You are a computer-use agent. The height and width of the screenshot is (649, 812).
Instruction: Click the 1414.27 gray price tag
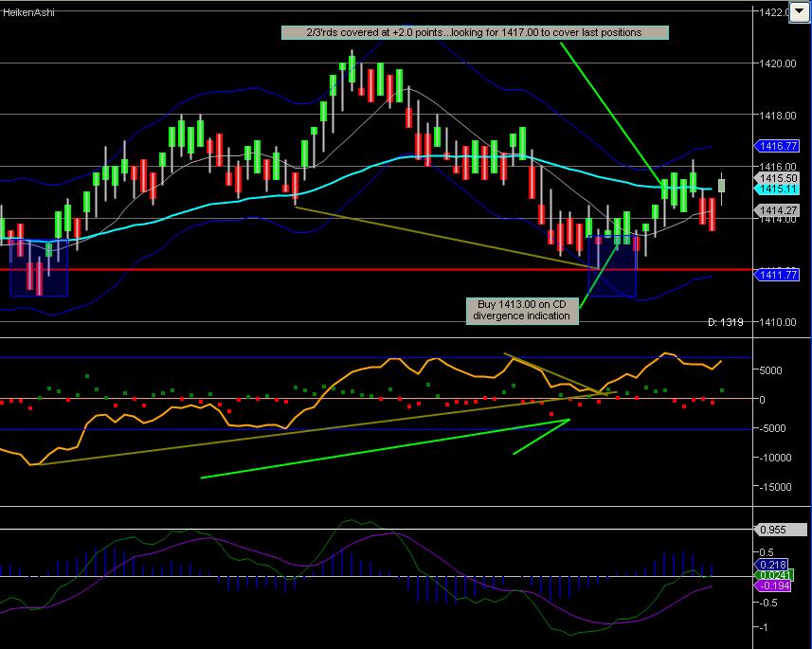tap(777, 210)
